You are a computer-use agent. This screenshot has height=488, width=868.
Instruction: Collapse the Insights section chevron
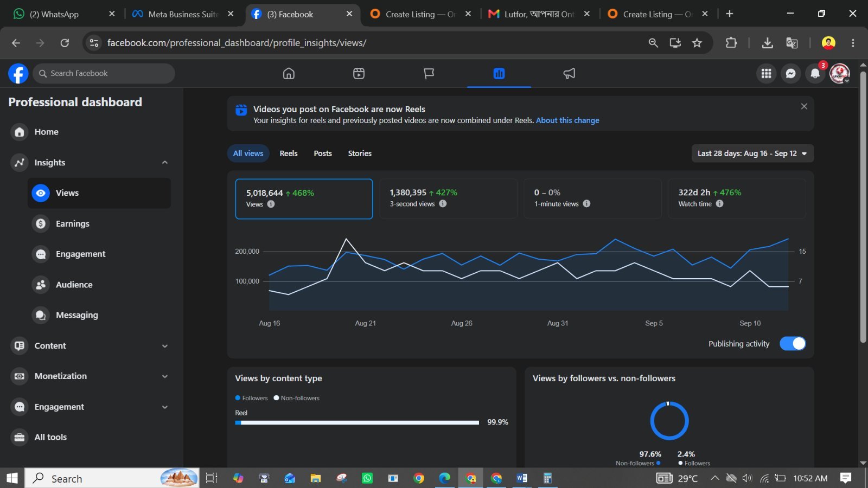coord(165,163)
